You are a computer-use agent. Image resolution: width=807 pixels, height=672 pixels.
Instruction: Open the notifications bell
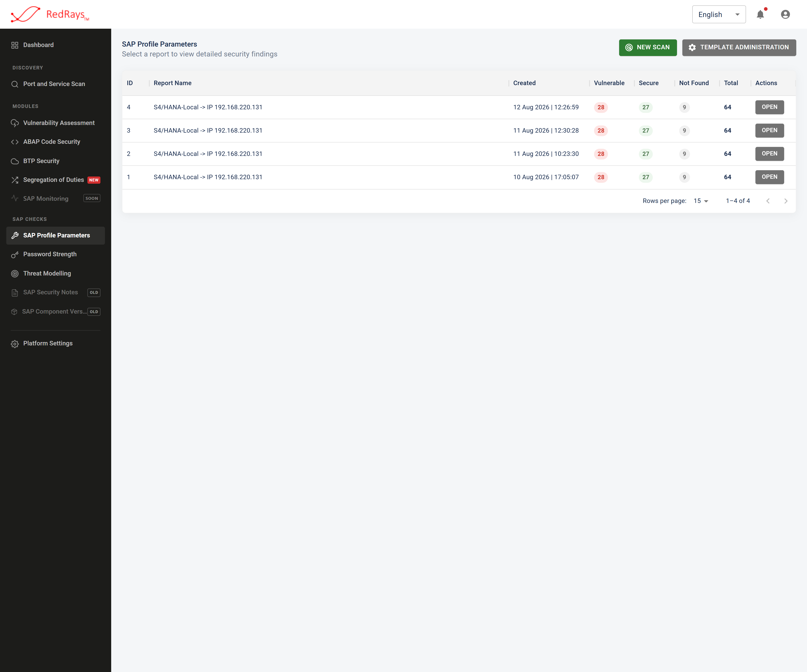[760, 15]
